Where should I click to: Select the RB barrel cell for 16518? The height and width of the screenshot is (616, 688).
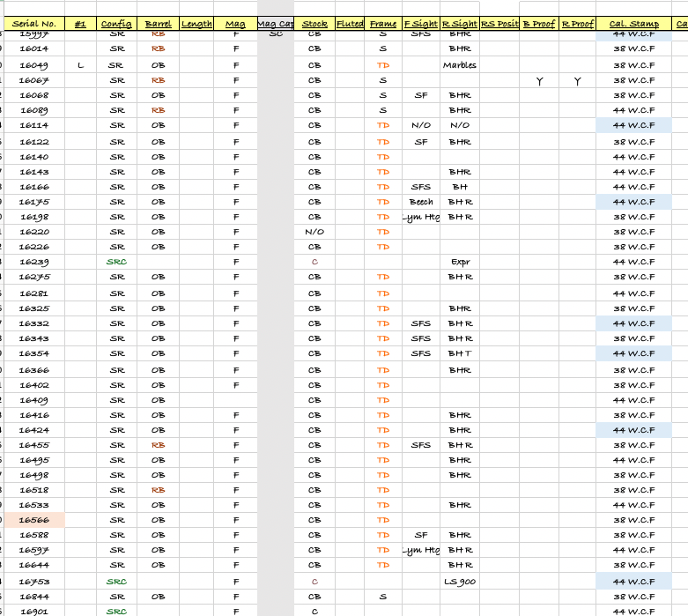pos(158,490)
